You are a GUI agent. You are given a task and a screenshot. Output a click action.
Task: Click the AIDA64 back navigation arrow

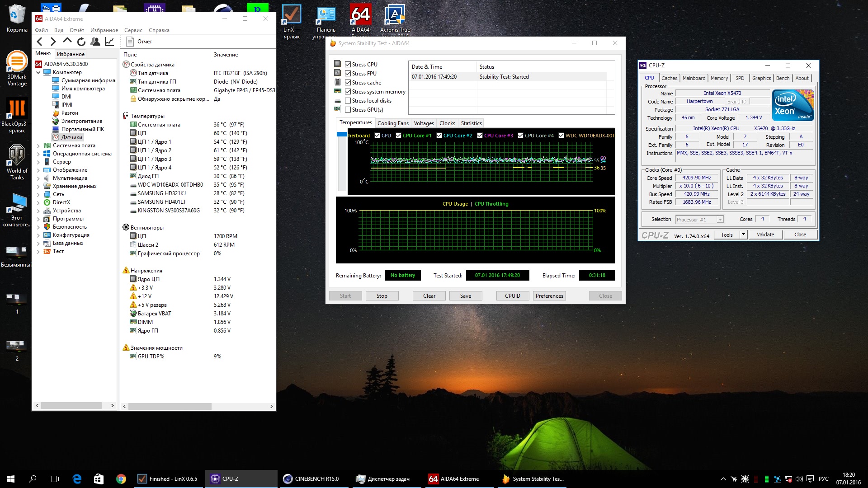40,42
